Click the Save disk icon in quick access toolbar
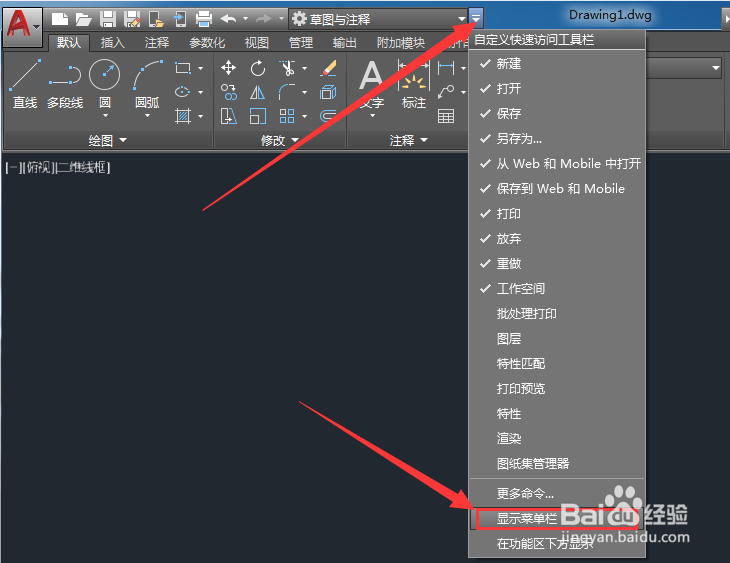The image size is (730, 563). pos(108,19)
